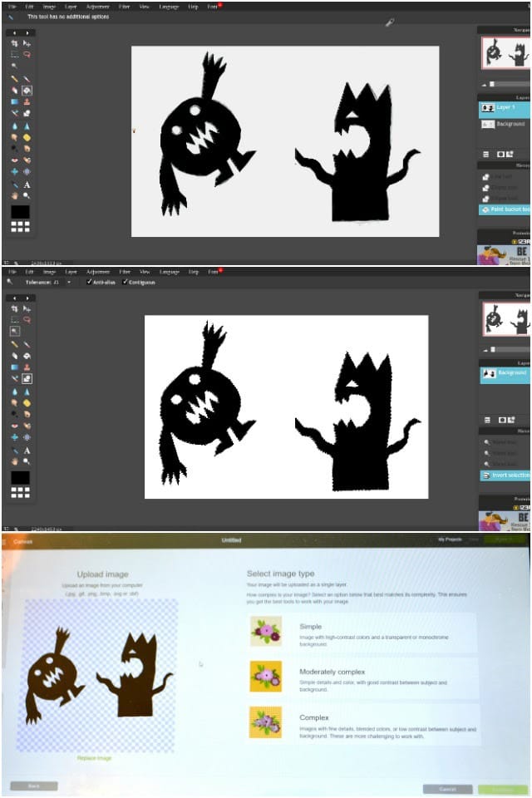Select Wand tool in middle Pixlr window
This screenshot has width=532, height=798.
pyautogui.click(x=14, y=332)
